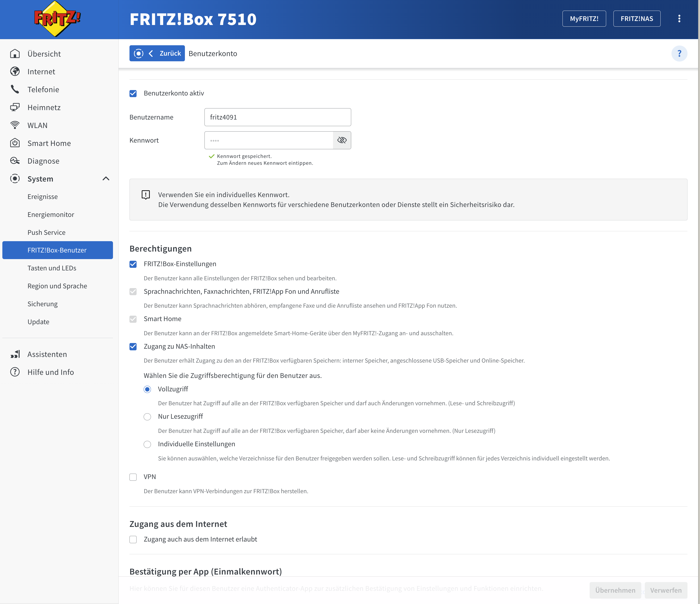Click the warning note icon in info box
700x604 pixels.
point(146,195)
